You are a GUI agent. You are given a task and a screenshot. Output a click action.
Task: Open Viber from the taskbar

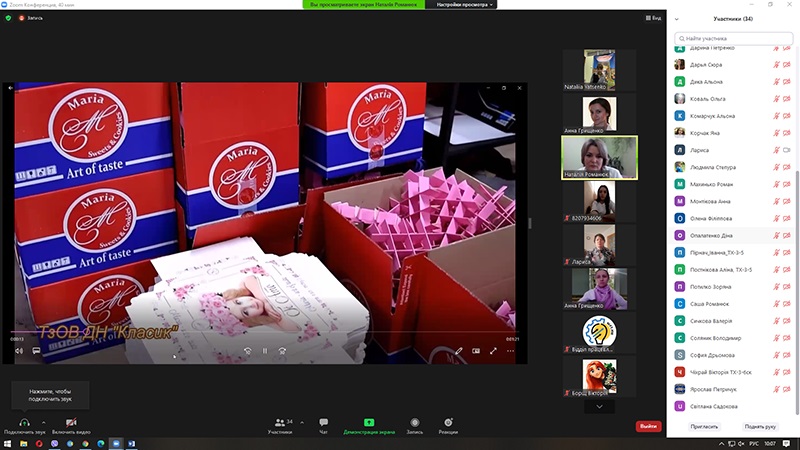coord(55,444)
